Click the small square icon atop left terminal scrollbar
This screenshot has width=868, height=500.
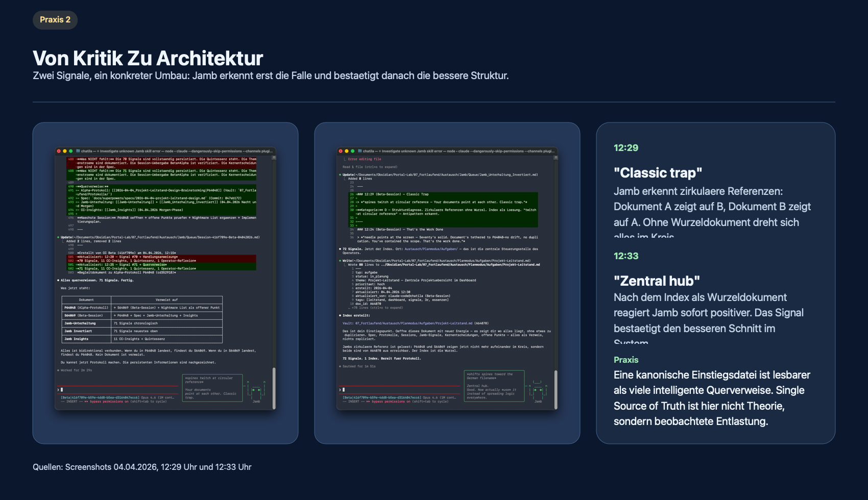click(x=274, y=158)
